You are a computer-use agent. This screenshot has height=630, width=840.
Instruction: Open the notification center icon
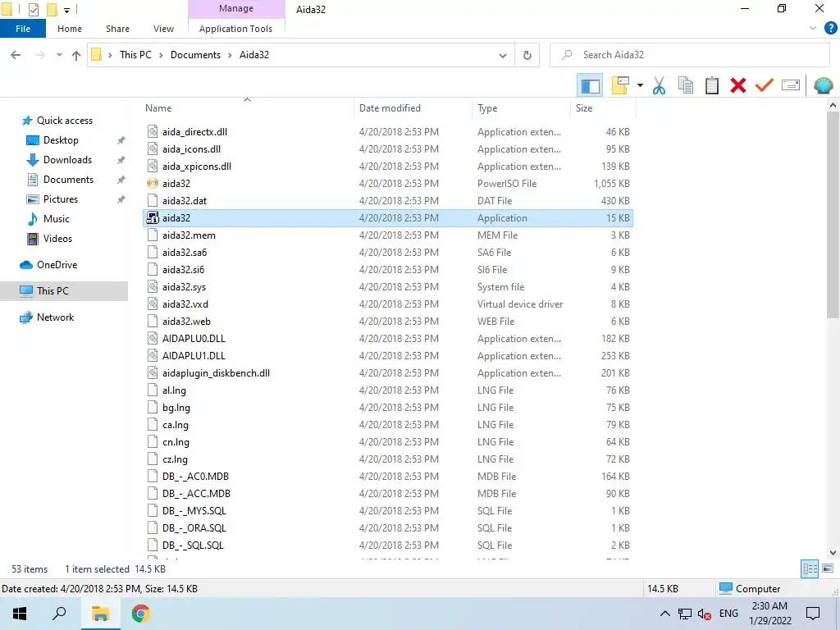[x=813, y=614]
